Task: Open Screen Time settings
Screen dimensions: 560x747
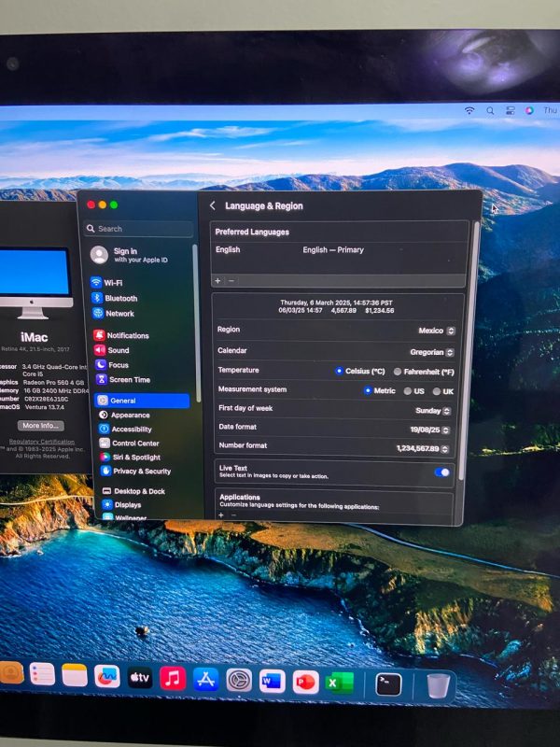Action: [128, 380]
